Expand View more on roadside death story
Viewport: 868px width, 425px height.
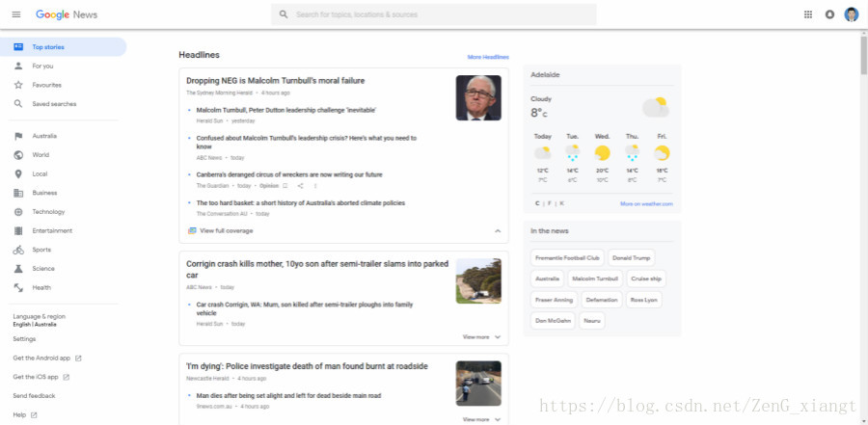point(481,419)
